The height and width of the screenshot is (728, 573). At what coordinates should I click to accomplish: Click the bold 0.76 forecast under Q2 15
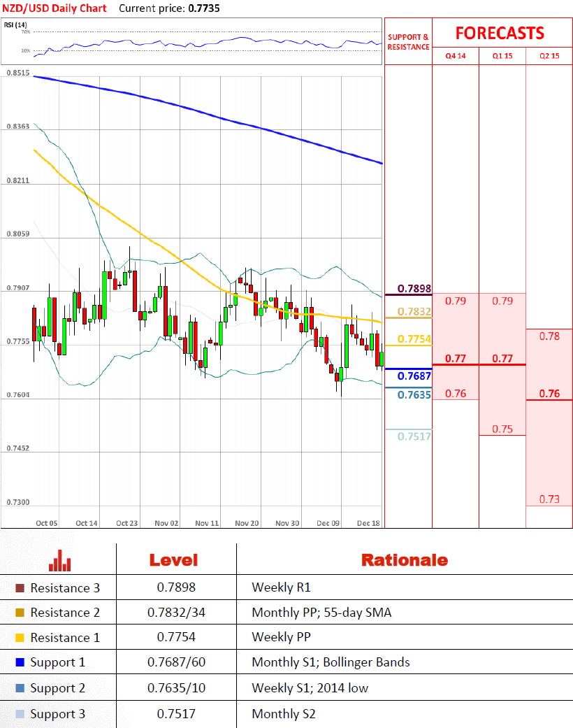[x=549, y=394]
